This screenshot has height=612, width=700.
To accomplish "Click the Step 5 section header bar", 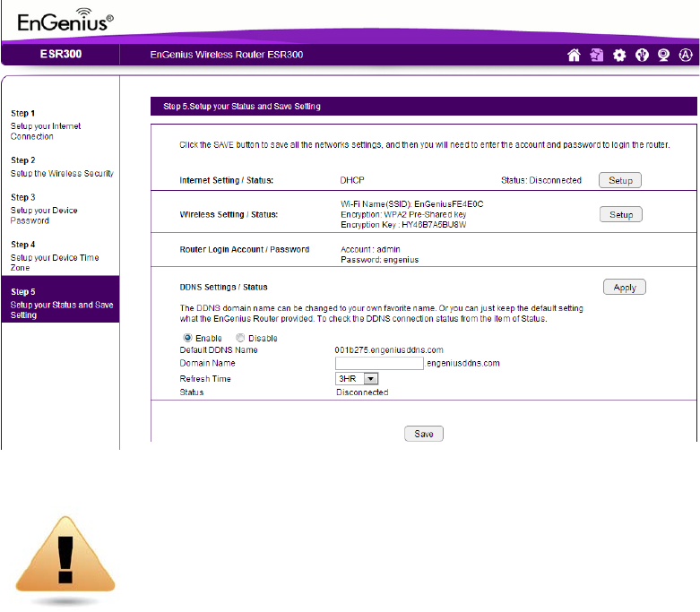I will tap(424, 107).
